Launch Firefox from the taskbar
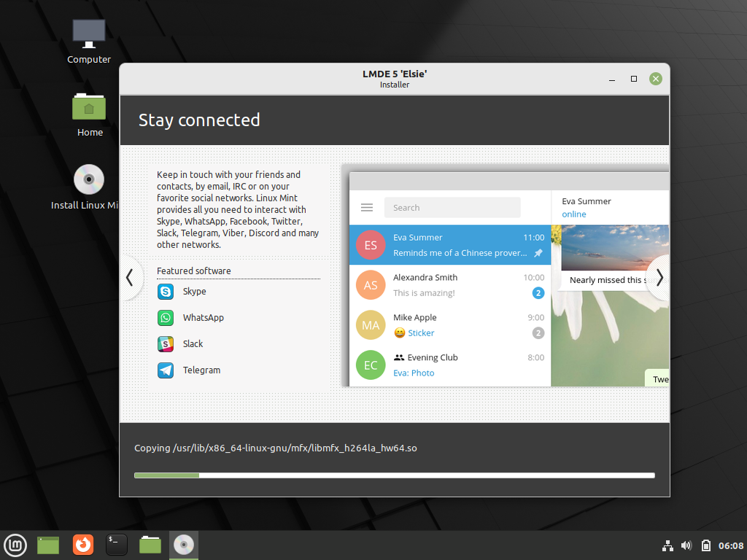The image size is (747, 560). pyautogui.click(x=83, y=545)
